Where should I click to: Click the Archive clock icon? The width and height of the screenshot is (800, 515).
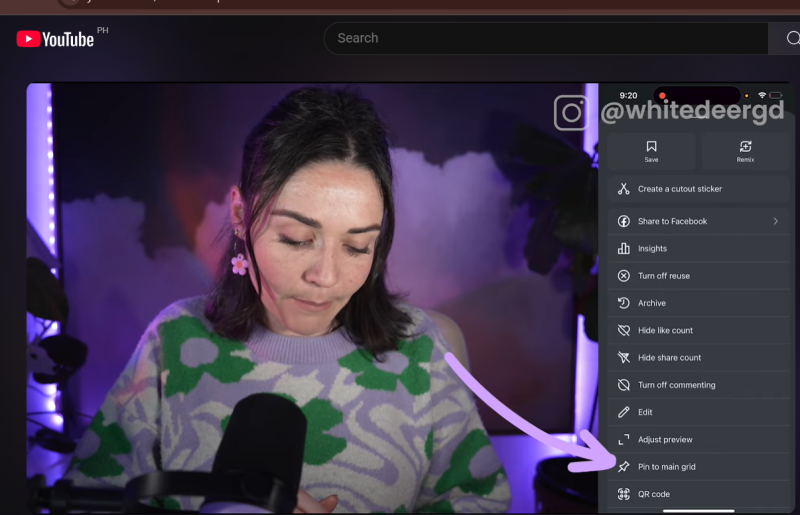[623, 303]
